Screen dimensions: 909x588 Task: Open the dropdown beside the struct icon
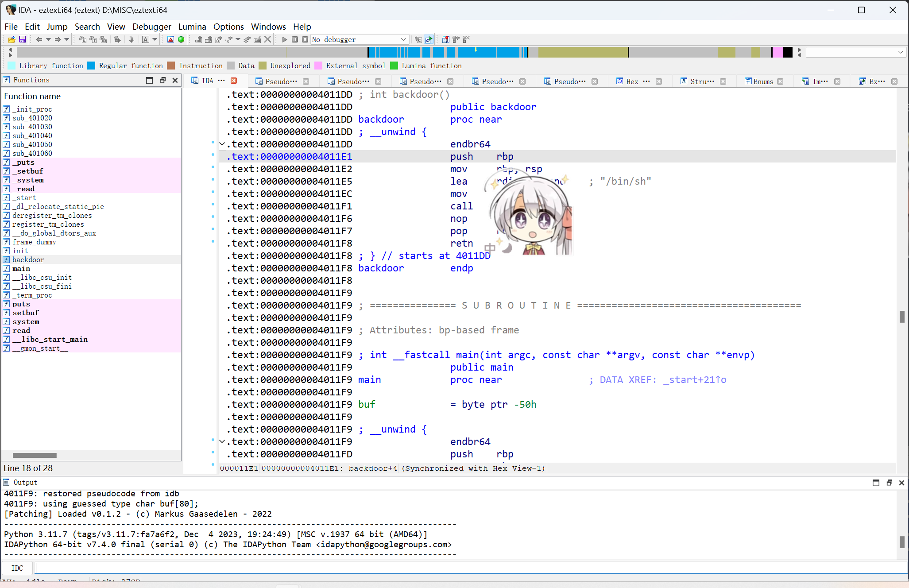pyautogui.click(x=238, y=39)
